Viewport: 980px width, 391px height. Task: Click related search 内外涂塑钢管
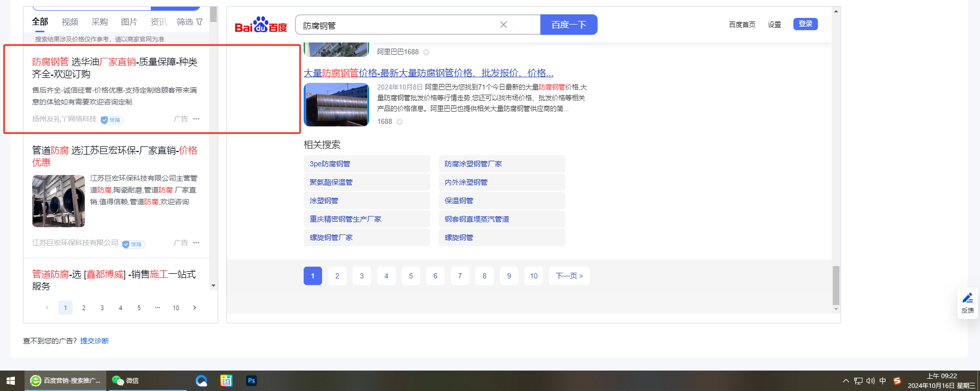pos(502,182)
